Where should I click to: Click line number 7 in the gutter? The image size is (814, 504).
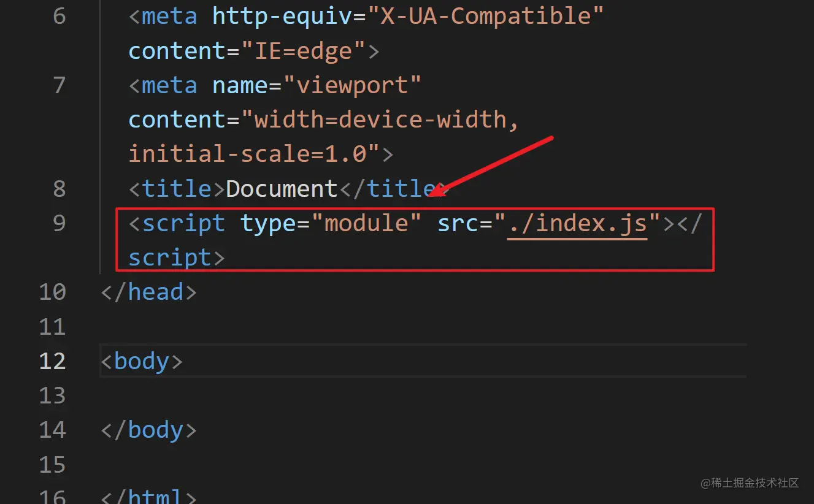click(x=60, y=85)
